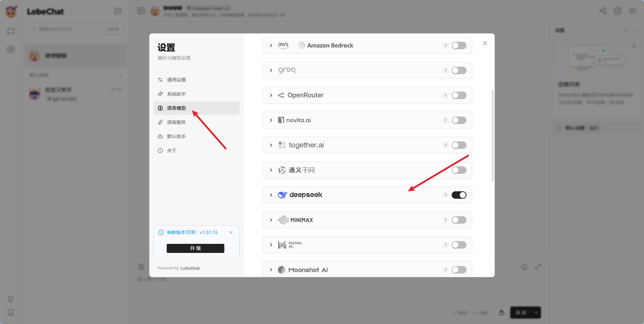Close the settings dialog
Image resolution: width=644 pixels, height=324 pixels.
[485, 43]
